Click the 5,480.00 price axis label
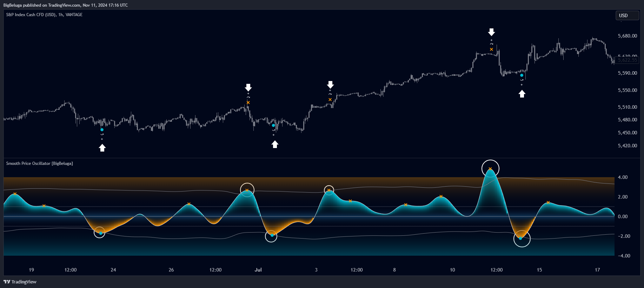Screen dimensions: 644x288 [x=628, y=120]
